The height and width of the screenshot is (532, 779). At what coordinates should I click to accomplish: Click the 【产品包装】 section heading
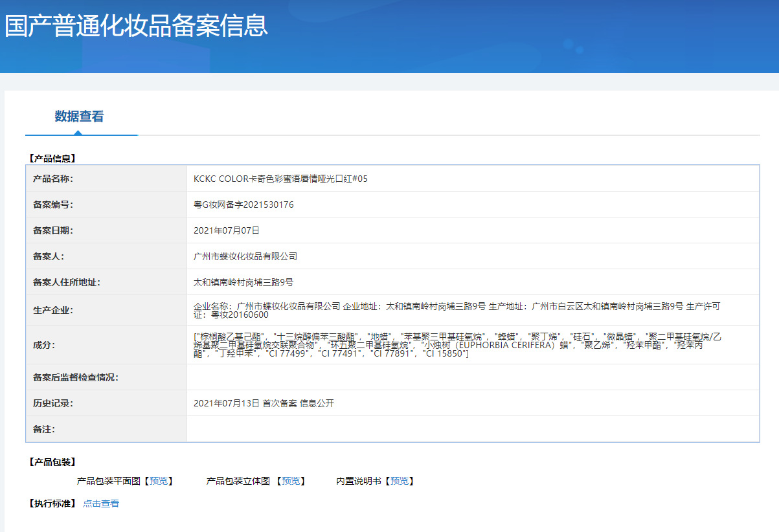coord(52,462)
